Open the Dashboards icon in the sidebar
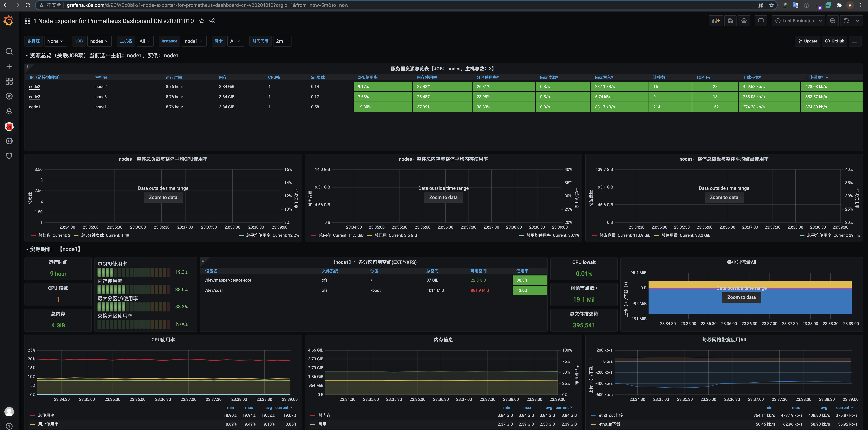This screenshot has height=430, width=868. click(x=9, y=81)
